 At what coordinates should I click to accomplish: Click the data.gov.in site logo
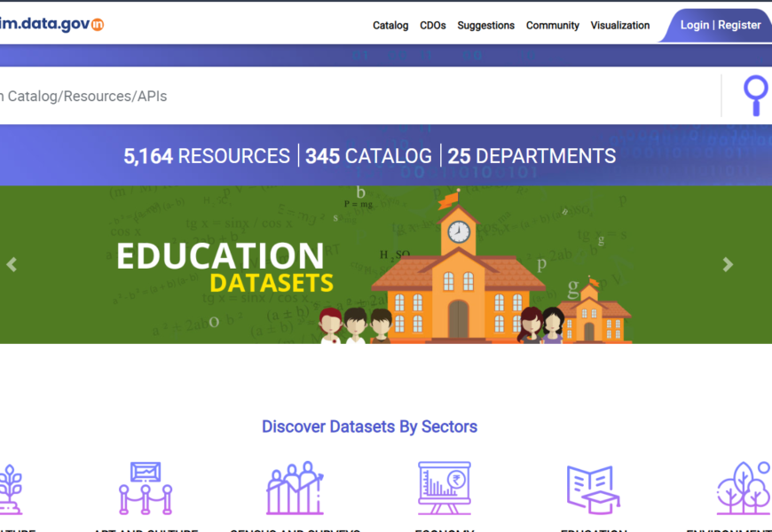51,24
